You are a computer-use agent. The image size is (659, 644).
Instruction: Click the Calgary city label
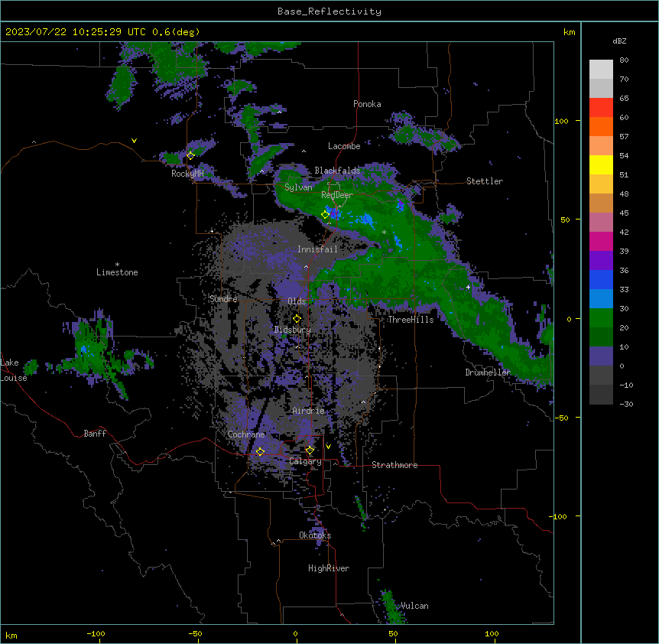coord(305,461)
